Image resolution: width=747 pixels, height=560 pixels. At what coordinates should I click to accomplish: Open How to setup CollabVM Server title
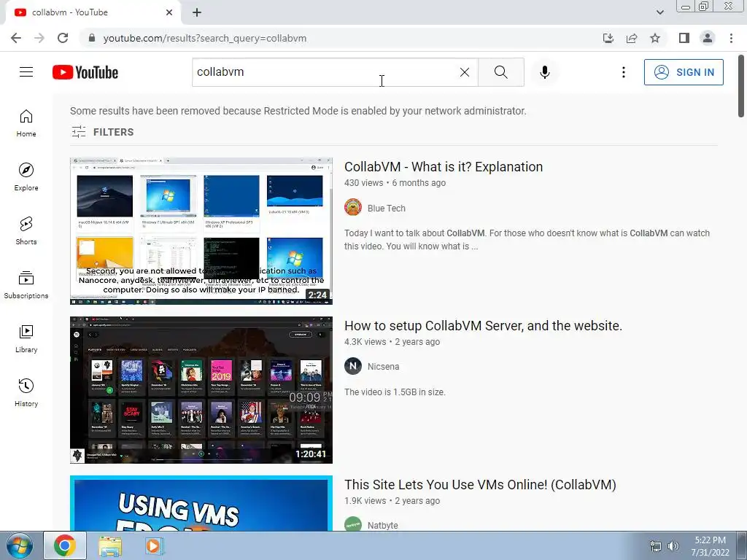(483, 326)
